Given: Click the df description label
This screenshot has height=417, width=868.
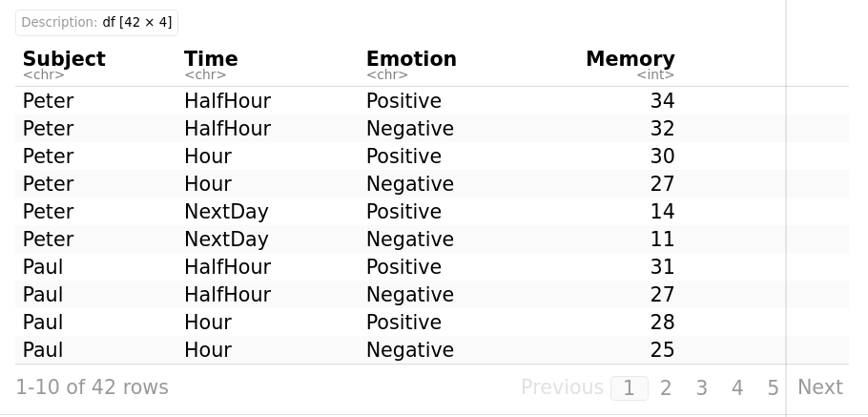Looking at the screenshot, I should 96,23.
